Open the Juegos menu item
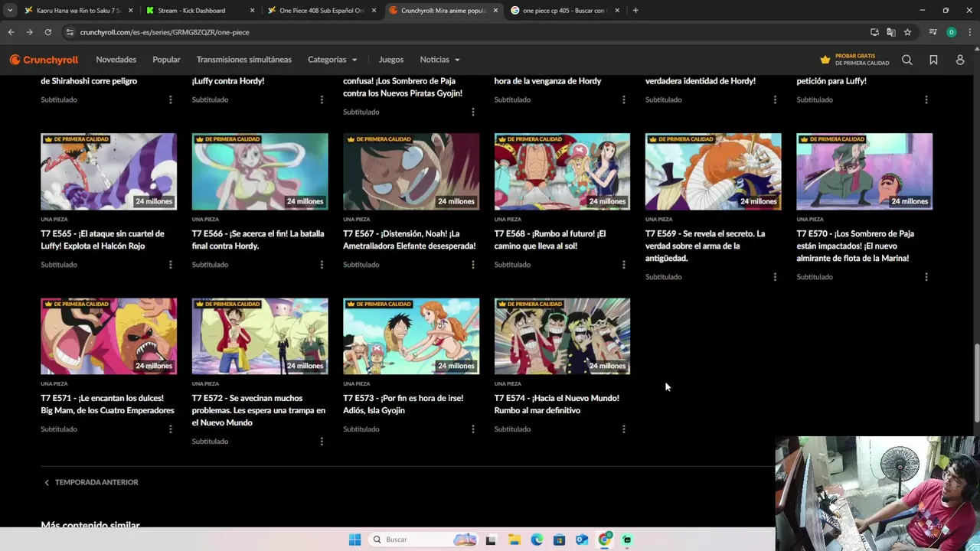 [x=390, y=60]
